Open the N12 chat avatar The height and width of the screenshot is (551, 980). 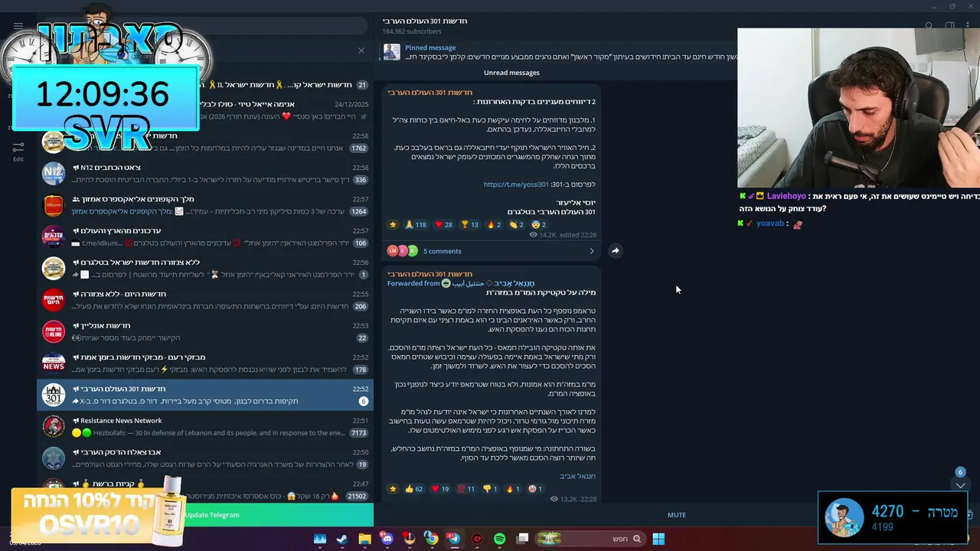tap(54, 174)
